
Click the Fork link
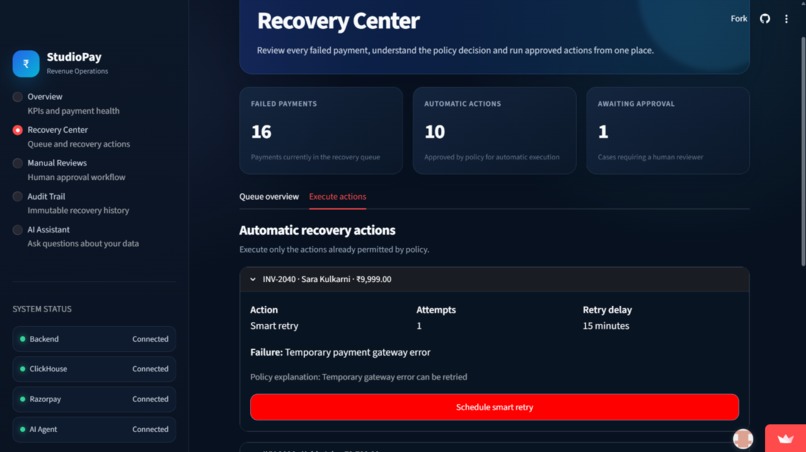click(x=739, y=19)
